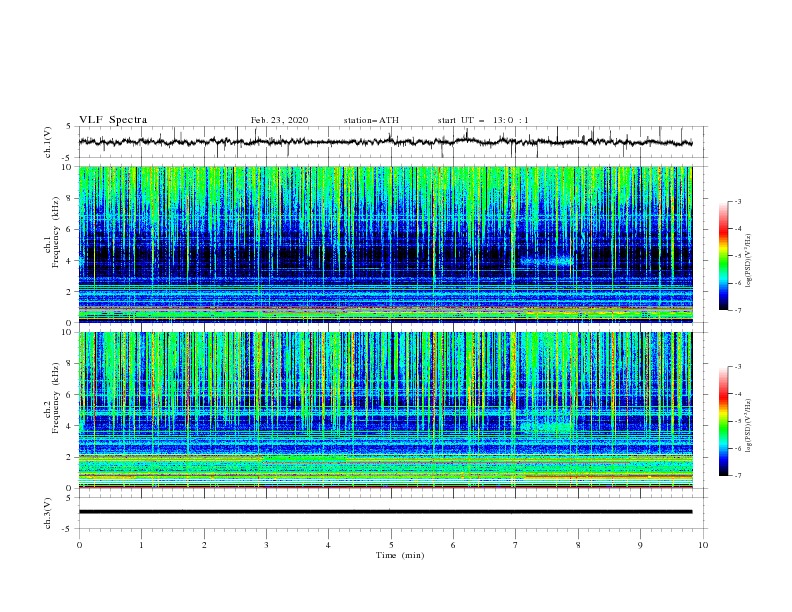Click the "-7" label on ch.2 colorbar
Screen dimensions: 792x612
point(738,476)
